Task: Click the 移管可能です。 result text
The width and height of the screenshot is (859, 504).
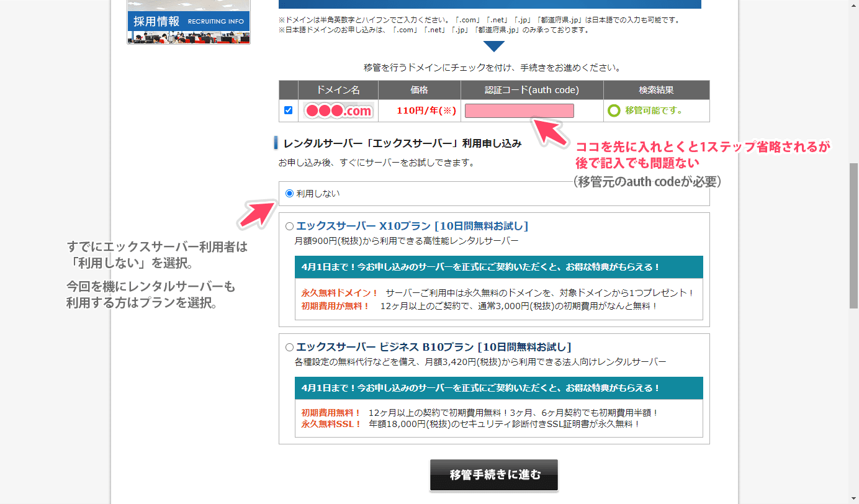Action: coord(654,111)
